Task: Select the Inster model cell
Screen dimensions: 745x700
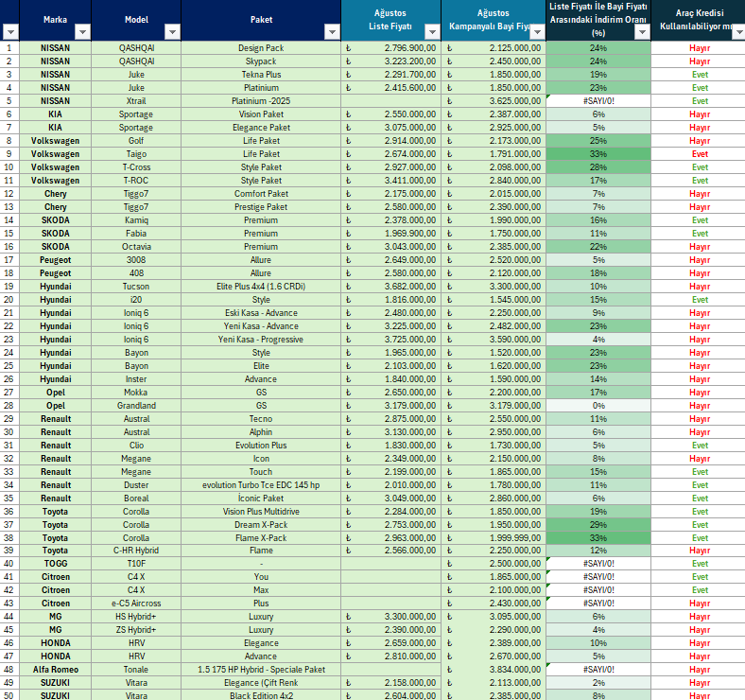Action: [136, 379]
